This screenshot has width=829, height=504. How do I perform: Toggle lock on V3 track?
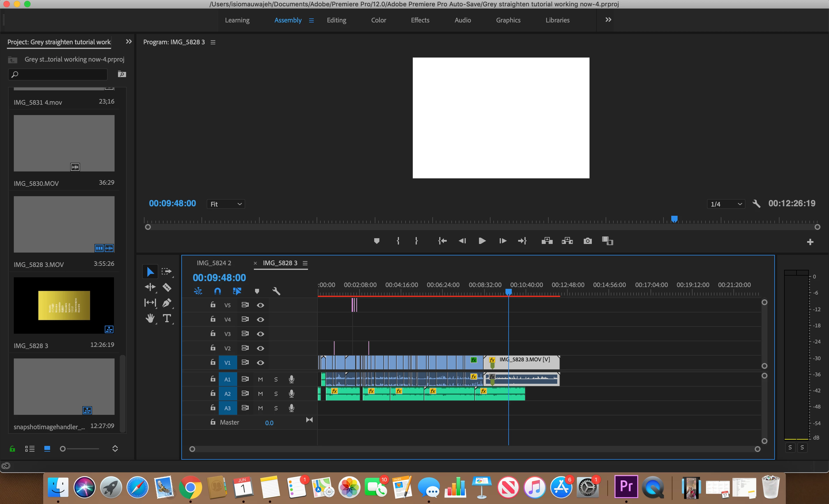213,333
